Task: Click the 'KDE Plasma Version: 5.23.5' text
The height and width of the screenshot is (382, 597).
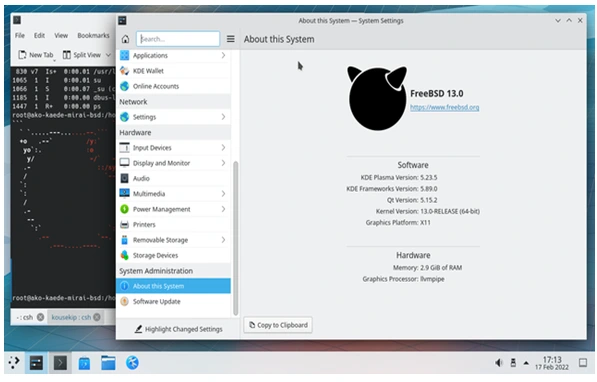Action: 399,177
